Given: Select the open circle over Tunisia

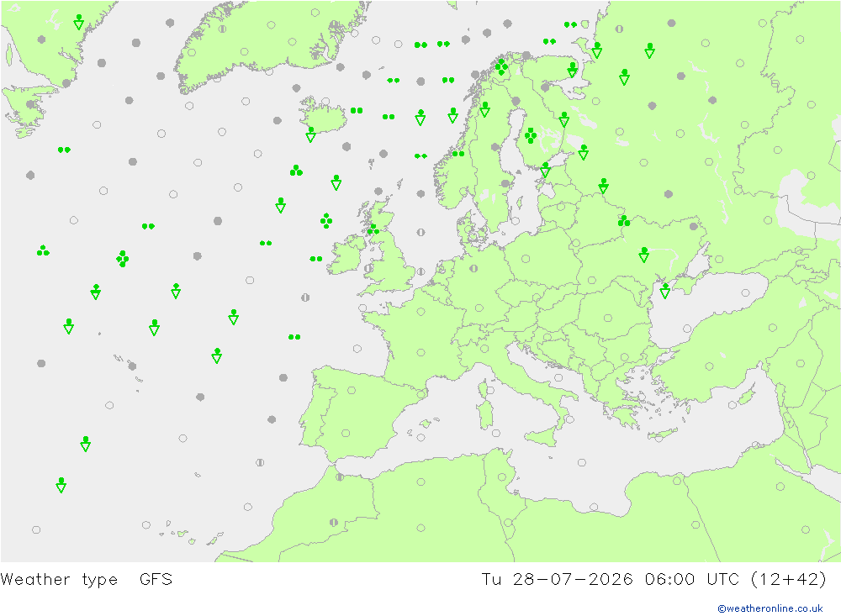Looking at the screenshot, I should [x=502, y=477].
